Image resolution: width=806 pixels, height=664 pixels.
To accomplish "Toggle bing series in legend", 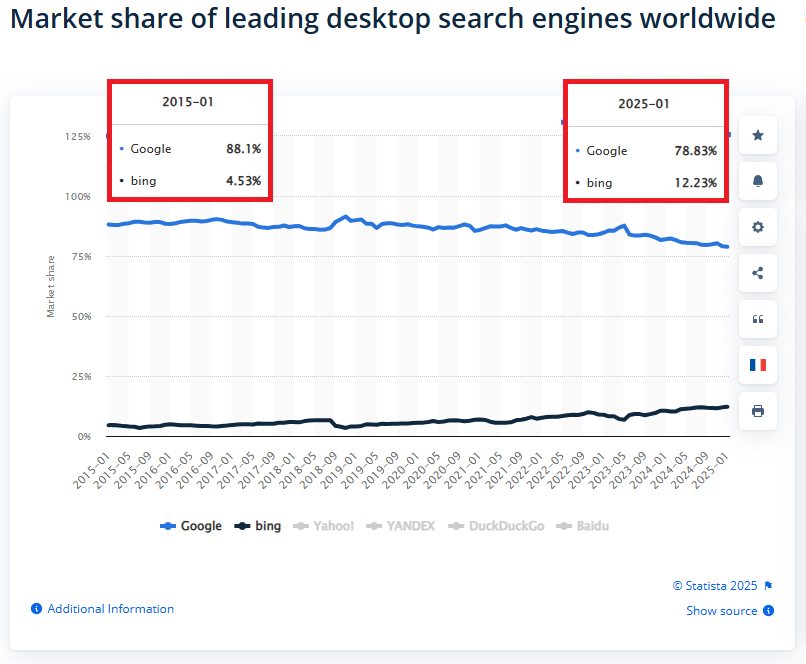I will coord(258,526).
